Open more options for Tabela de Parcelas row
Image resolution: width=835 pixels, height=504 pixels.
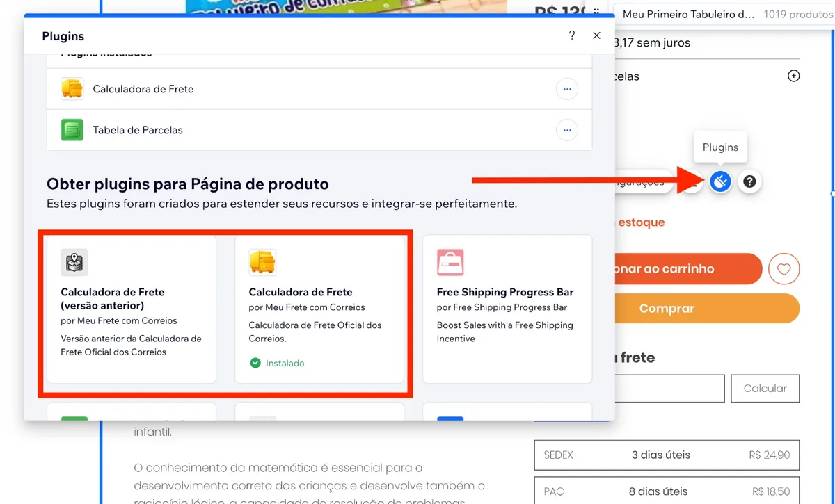click(x=567, y=130)
